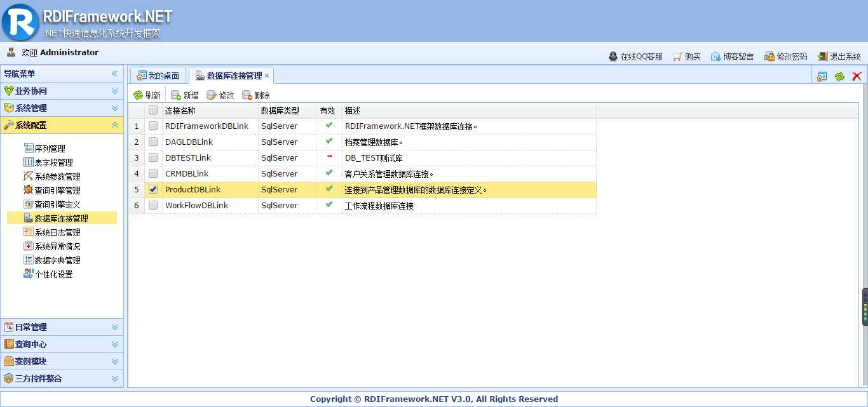
Task: Click the 系统日志管理 icon
Action: click(x=29, y=232)
